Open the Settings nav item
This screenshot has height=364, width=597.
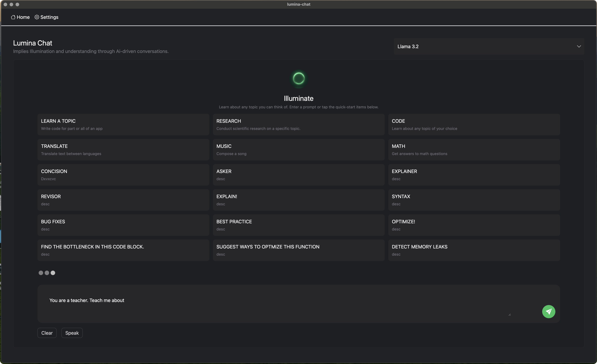(x=46, y=17)
